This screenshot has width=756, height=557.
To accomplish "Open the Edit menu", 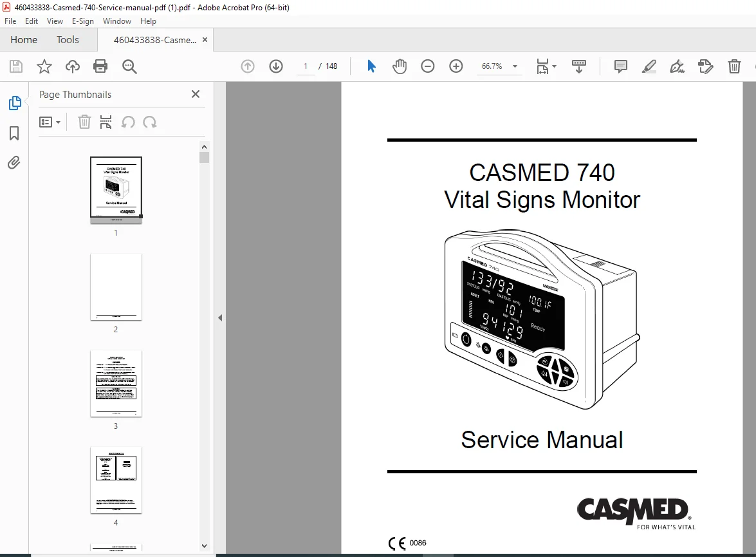I will pos(32,21).
